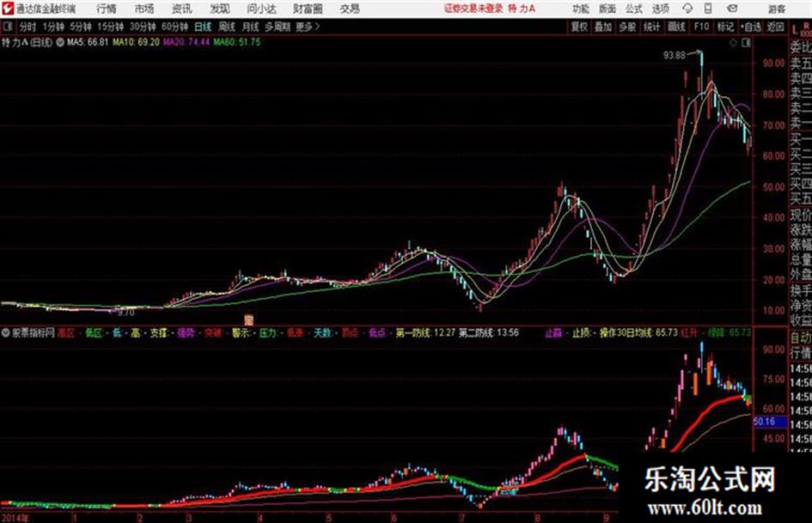Click the mobile phone icon
The height and width of the screenshot is (523, 812).
pyautogui.click(x=708, y=9)
